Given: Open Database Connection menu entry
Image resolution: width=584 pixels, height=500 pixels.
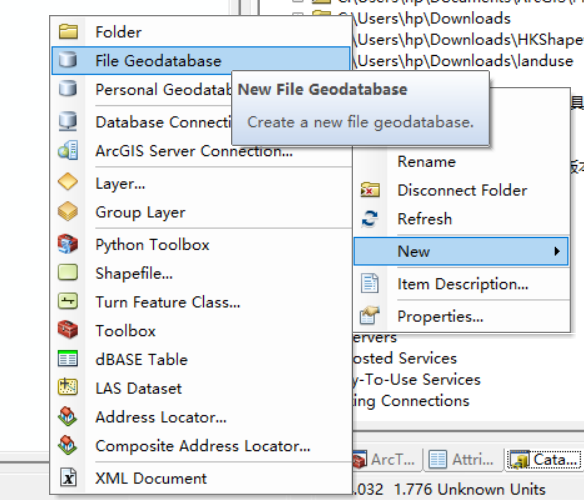Looking at the screenshot, I should (x=142, y=122).
